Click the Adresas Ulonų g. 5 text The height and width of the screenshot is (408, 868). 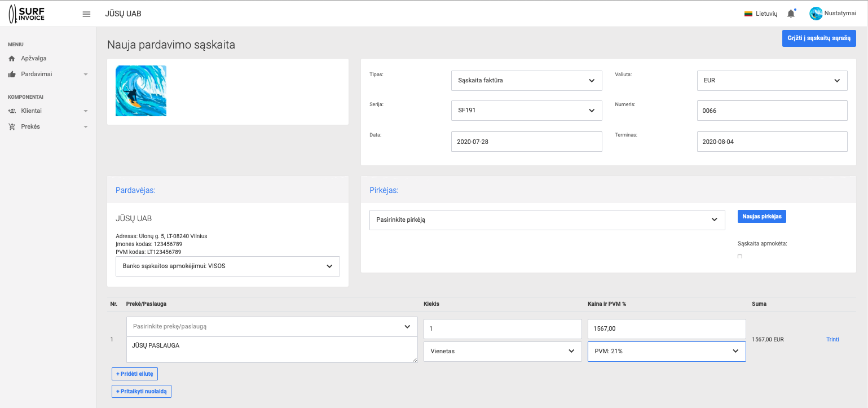161,236
